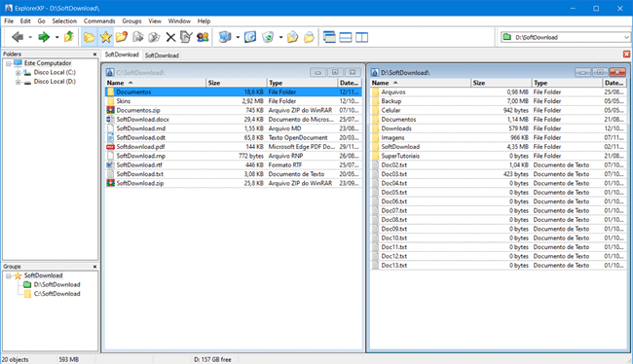Select SuperTutoriais folder in D: pane
This screenshot has height=364, width=633.
400,156
